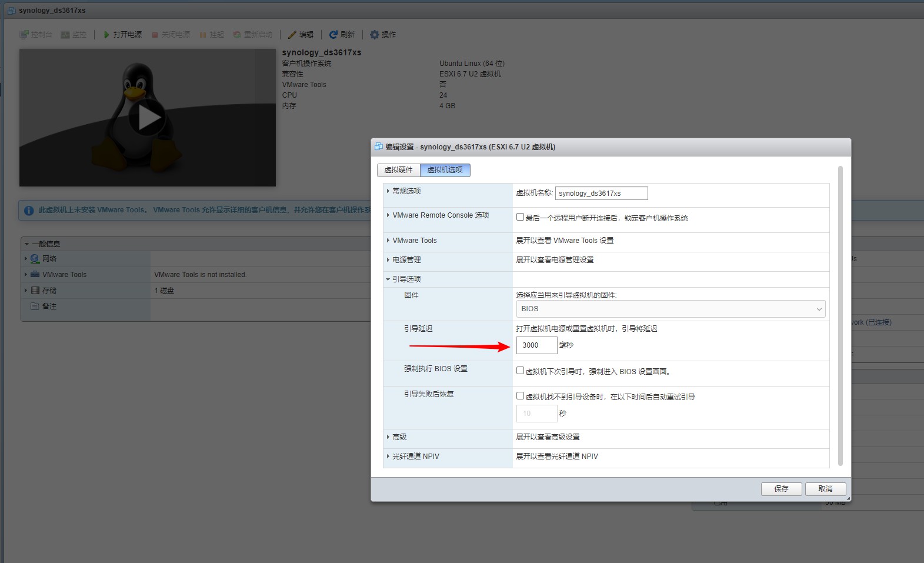
Task: Click the Cancel (取消) button
Action: pos(825,489)
